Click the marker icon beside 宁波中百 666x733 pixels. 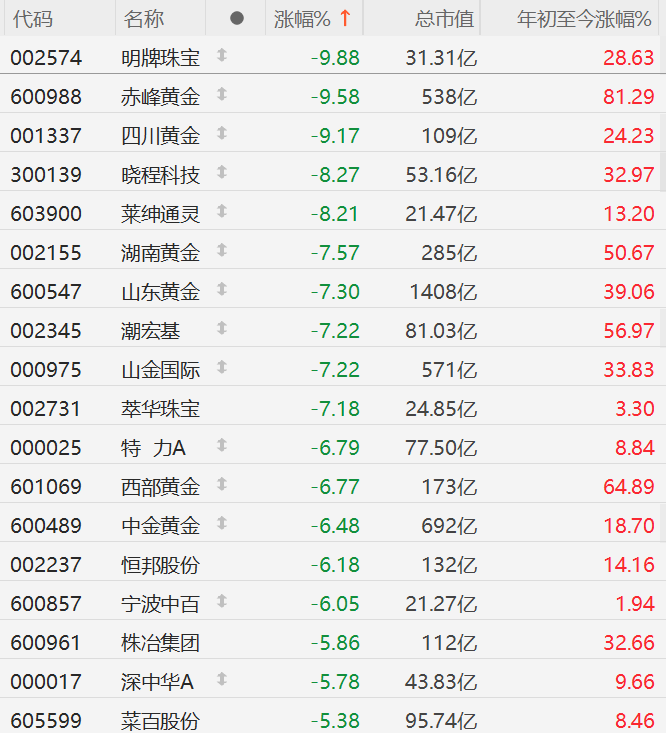coord(222,601)
